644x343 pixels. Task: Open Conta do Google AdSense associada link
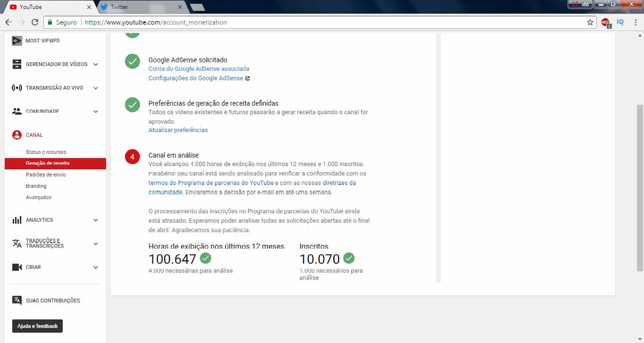199,69
